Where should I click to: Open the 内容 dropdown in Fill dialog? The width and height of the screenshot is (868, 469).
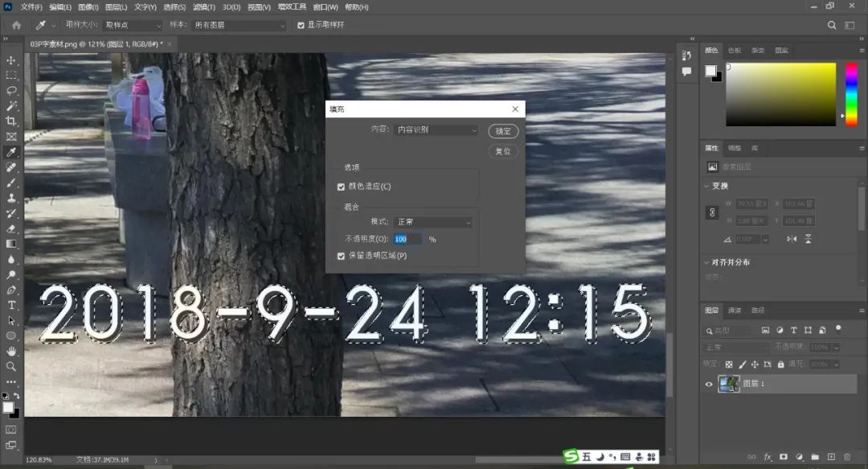pyautogui.click(x=436, y=130)
